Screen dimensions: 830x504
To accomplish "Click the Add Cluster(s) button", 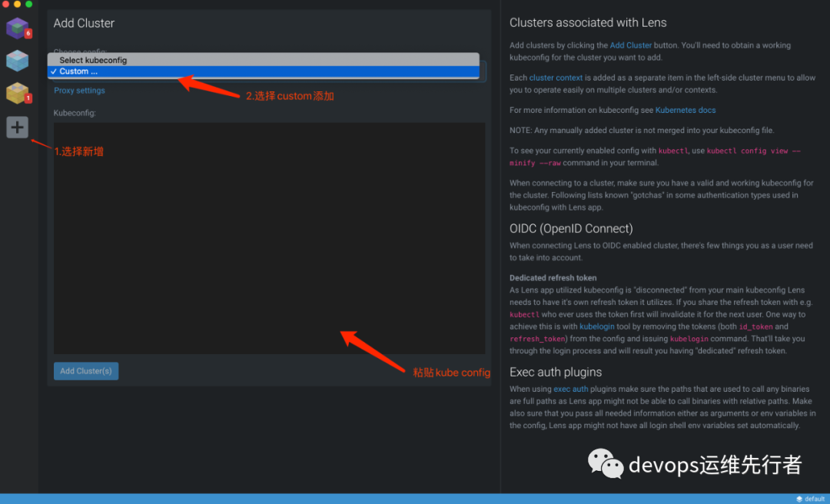I will pos(86,371).
